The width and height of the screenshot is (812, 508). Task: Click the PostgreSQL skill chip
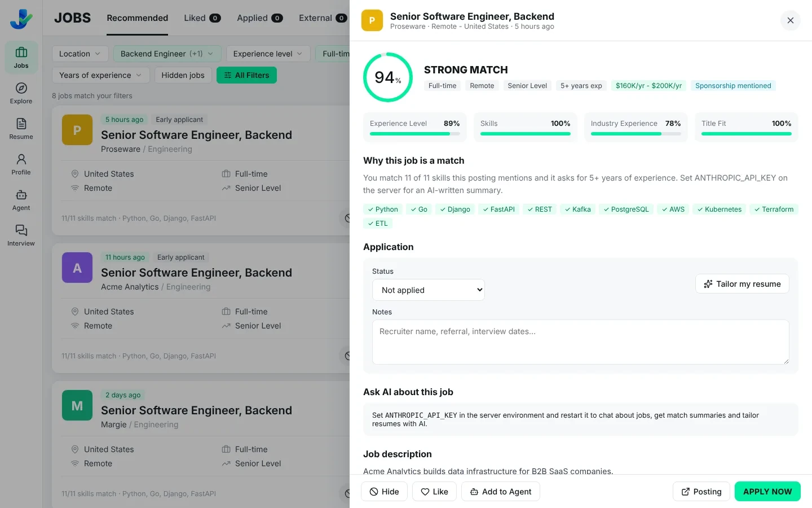point(626,209)
